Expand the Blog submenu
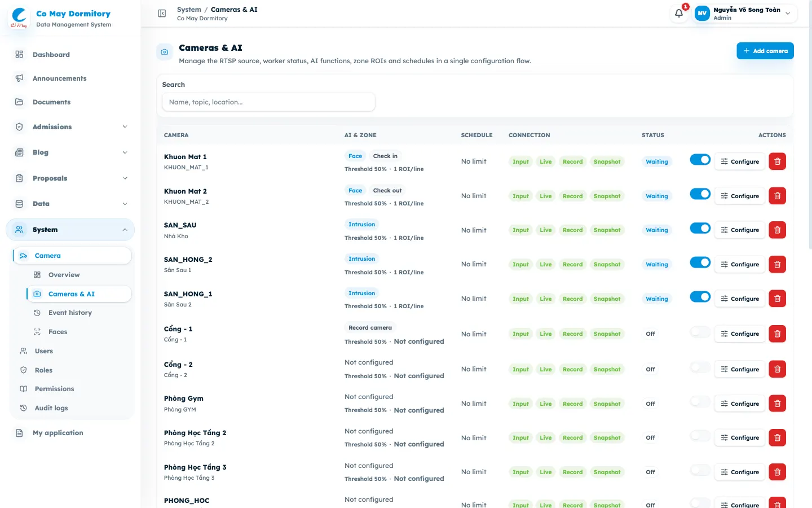This screenshot has width=812, height=508. (70, 152)
